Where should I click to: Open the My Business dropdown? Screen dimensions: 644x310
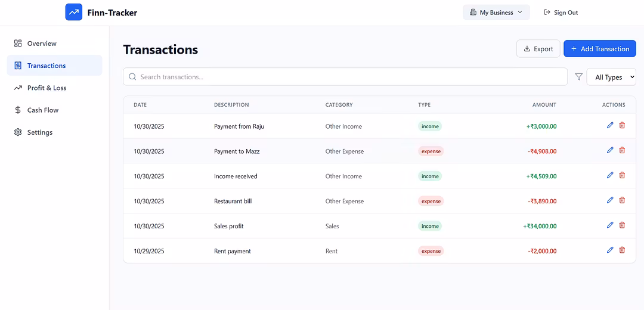(x=496, y=13)
